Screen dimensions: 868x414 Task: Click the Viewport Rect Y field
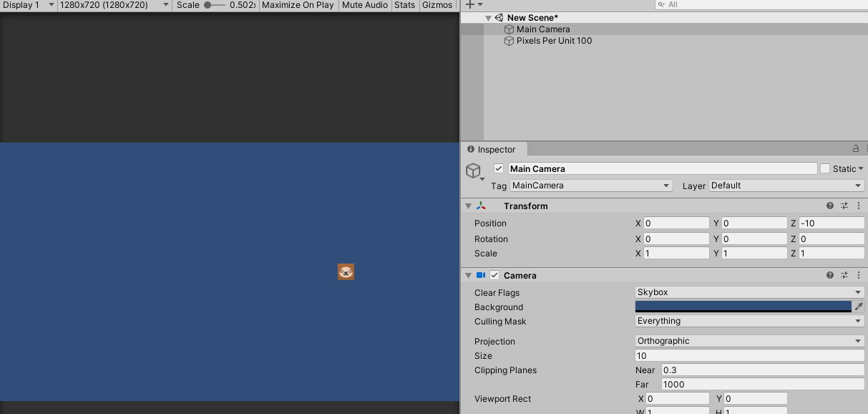pos(756,399)
